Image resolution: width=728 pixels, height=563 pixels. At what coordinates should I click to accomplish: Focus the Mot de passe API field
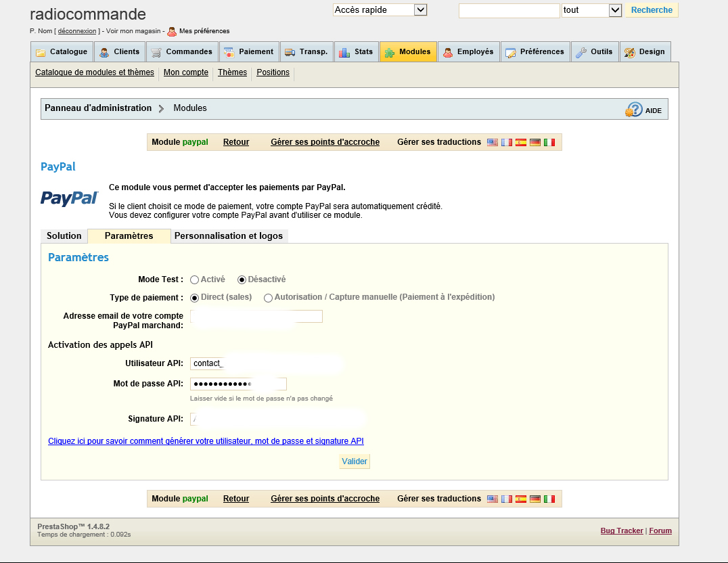[238, 384]
